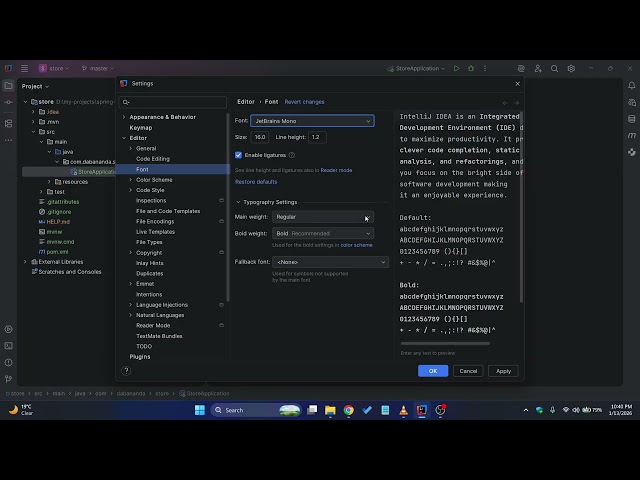Open the Database tool window icon

[x=631, y=119]
